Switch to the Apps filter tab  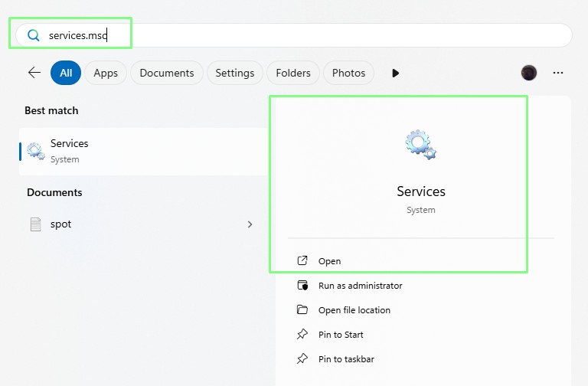pos(106,73)
